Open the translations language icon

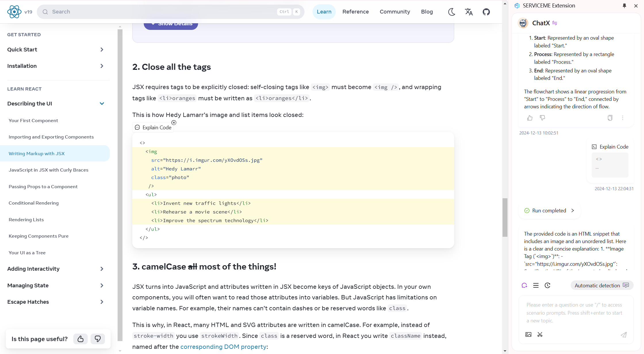469,12
